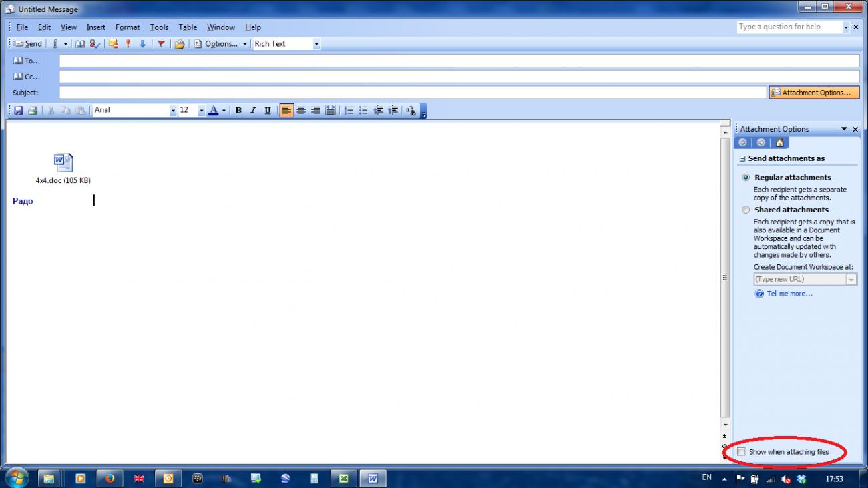
Task: Click the paperclip Insert File icon
Action: click(x=55, y=44)
